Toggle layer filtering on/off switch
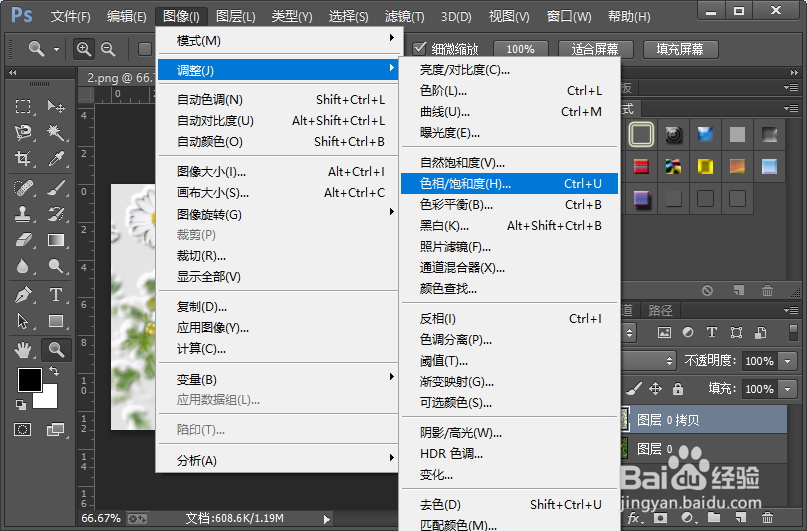This screenshot has height=531, width=807. [x=793, y=332]
